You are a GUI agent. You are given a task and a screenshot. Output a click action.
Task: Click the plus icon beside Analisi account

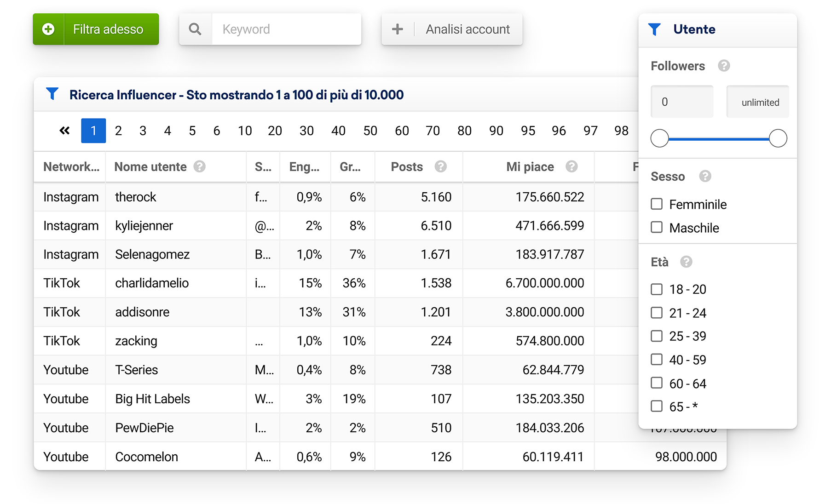click(398, 29)
